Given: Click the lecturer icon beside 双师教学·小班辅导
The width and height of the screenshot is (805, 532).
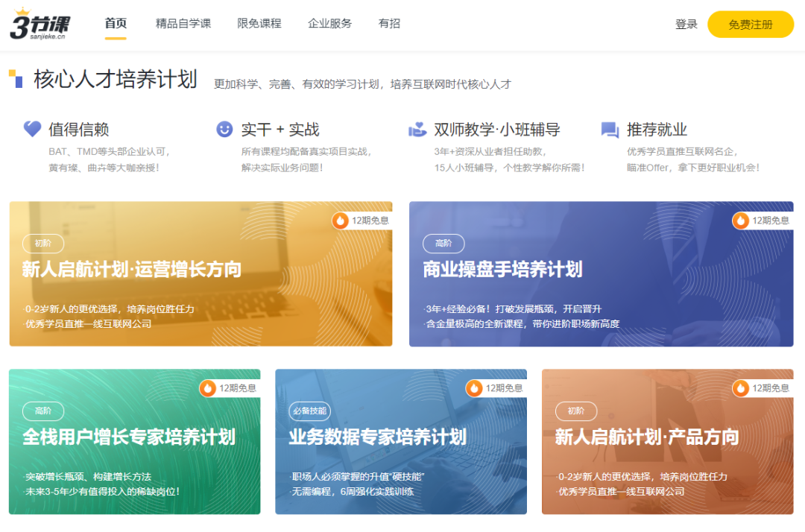Looking at the screenshot, I should (x=417, y=128).
